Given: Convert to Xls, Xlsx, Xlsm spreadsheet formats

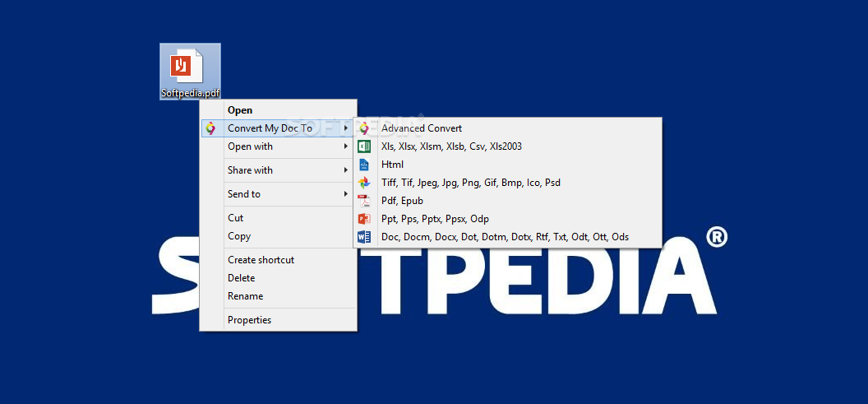Looking at the screenshot, I should coord(451,146).
